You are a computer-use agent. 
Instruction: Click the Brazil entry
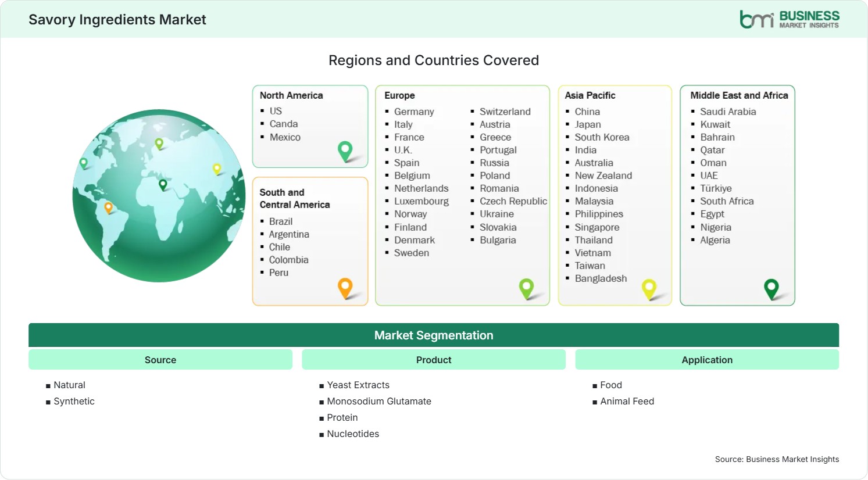tap(281, 221)
